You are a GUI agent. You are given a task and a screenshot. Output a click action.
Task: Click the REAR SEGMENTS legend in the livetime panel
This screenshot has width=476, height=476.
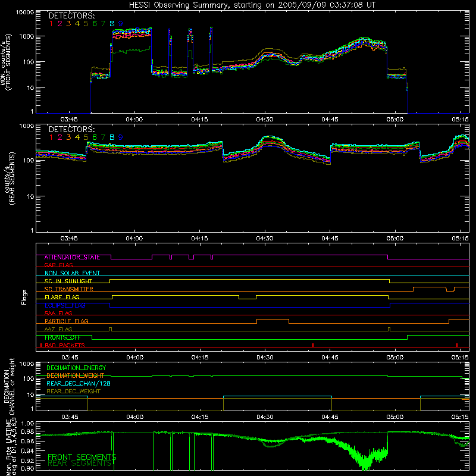pos(80,463)
